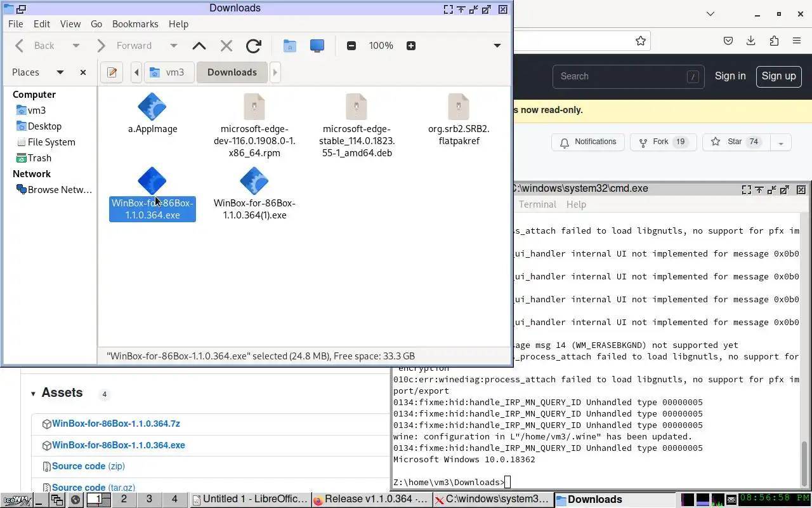Collapse the Assets section triangle
Screen dimensions: 812x508
(x=33, y=394)
